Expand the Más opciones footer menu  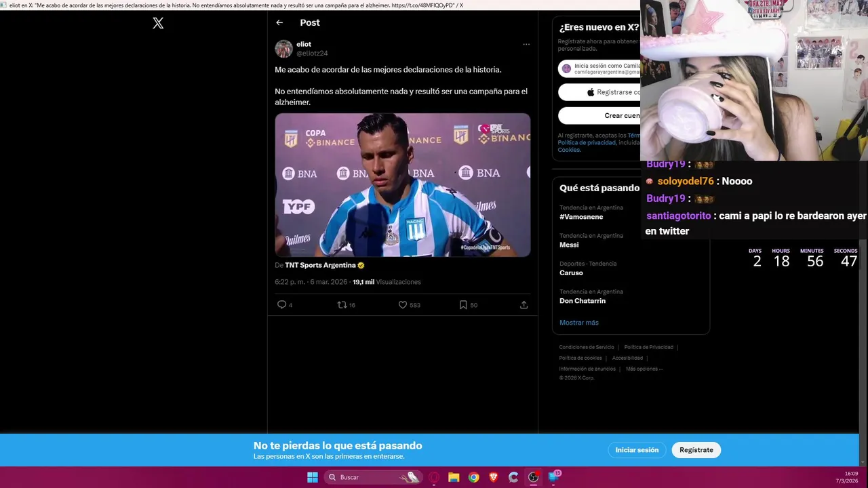pyautogui.click(x=644, y=369)
